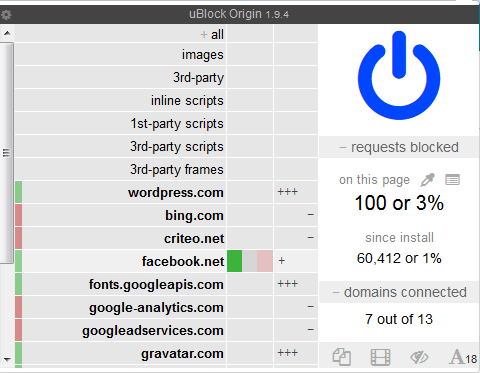Toggle remote fonts blocking A icon
Image resolution: width=480 pixels, height=373 pixels.
463,357
